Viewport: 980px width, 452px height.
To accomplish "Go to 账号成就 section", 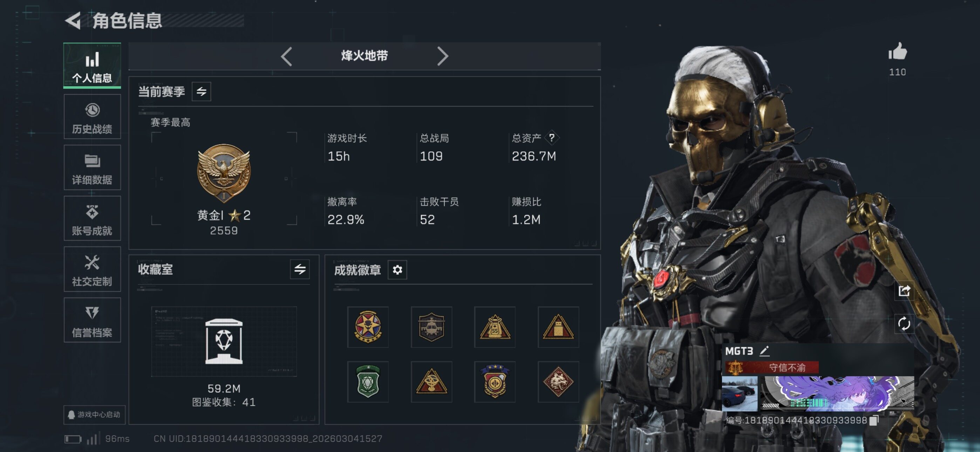I will coord(92,219).
